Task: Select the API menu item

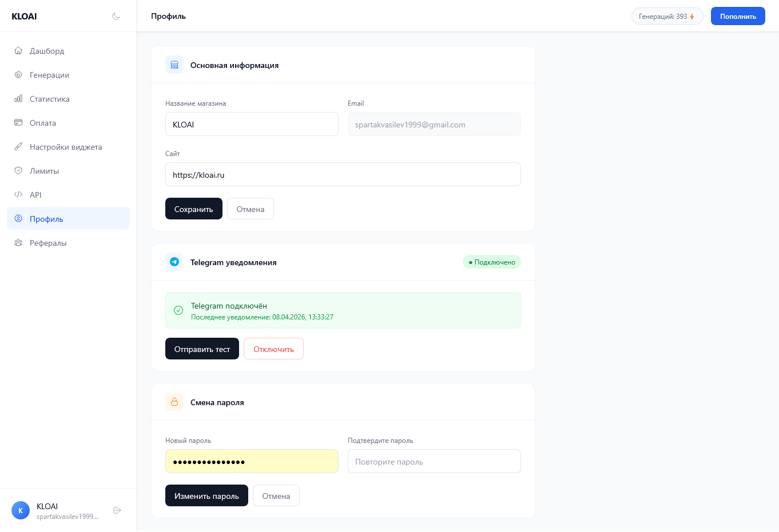Action: click(x=35, y=195)
